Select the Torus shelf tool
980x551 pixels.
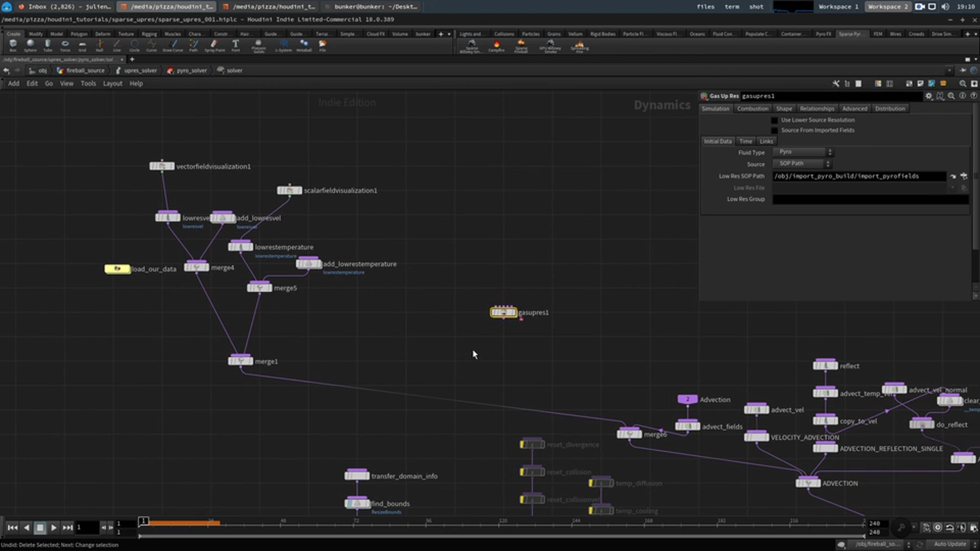[x=65, y=45]
